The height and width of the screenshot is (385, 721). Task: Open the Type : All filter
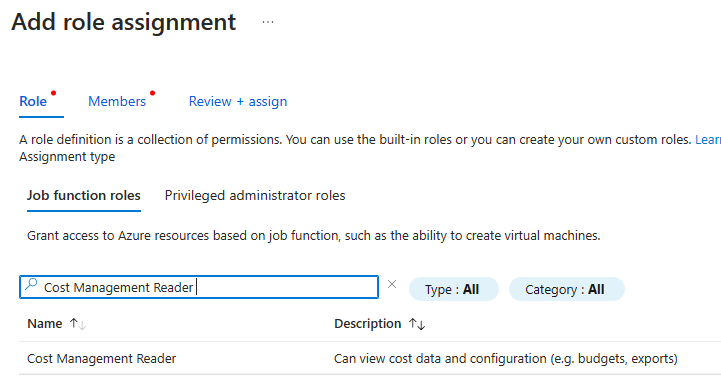click(453, 289)
